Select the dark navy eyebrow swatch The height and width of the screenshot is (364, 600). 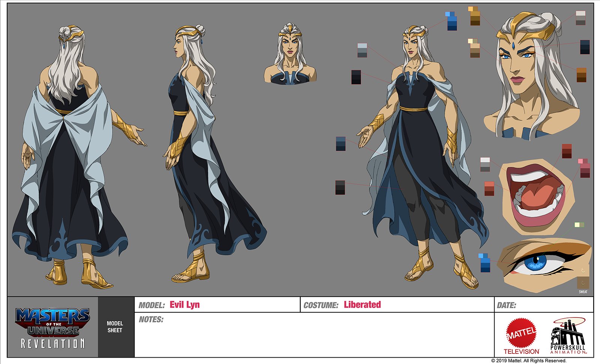[585, 47]
